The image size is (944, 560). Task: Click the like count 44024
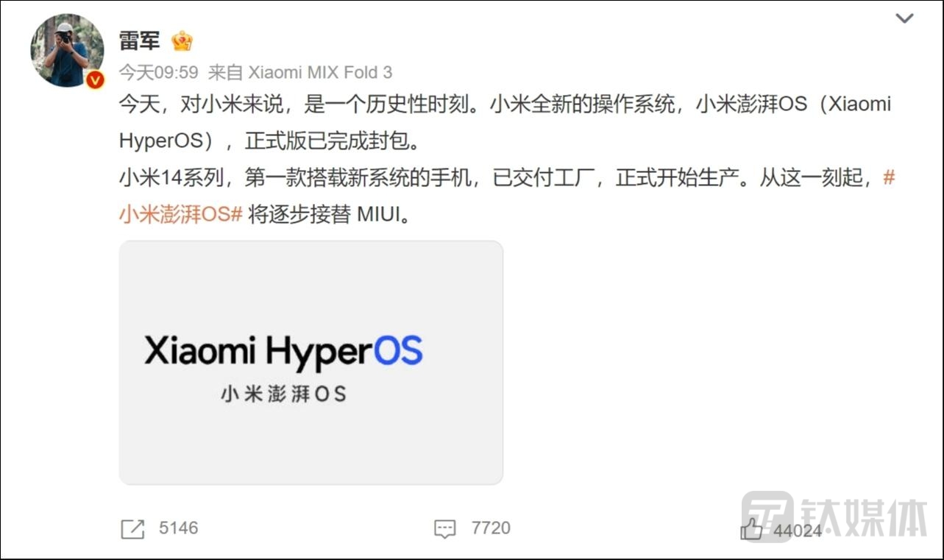(798, 530)
